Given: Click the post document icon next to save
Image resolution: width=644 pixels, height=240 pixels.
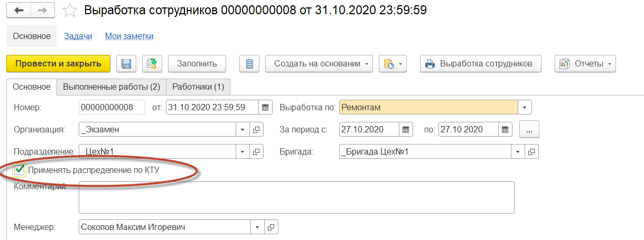Looking at the screenshot, I should [x=152, y=64].
